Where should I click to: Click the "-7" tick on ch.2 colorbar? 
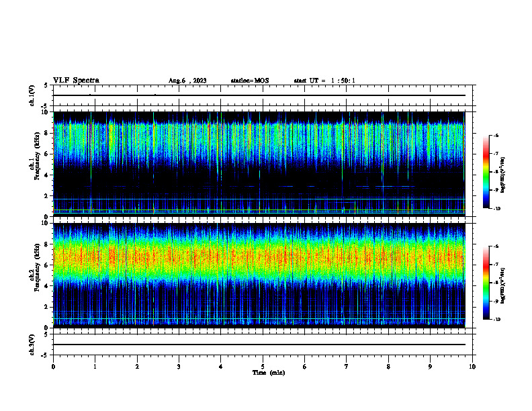[496, 264]
